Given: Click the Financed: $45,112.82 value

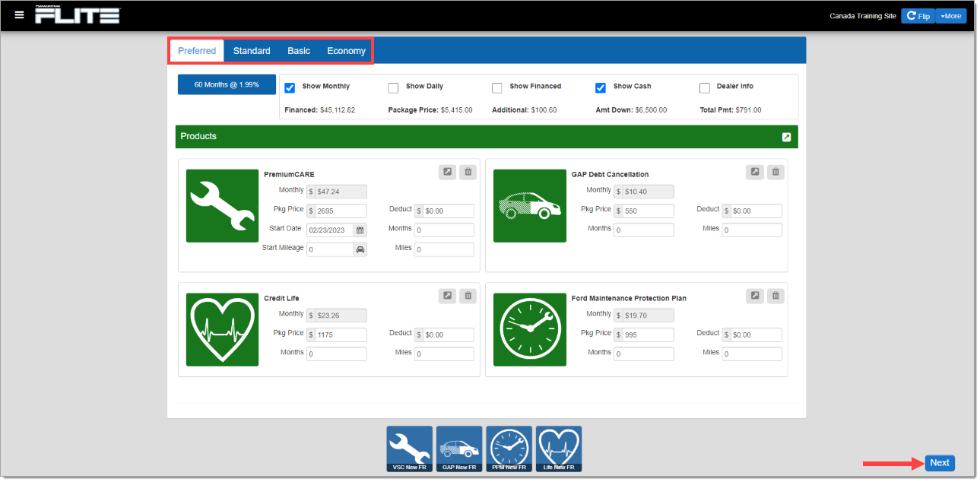Looking at the screenshot, I should pyautogui.click(x=320, y=110).
